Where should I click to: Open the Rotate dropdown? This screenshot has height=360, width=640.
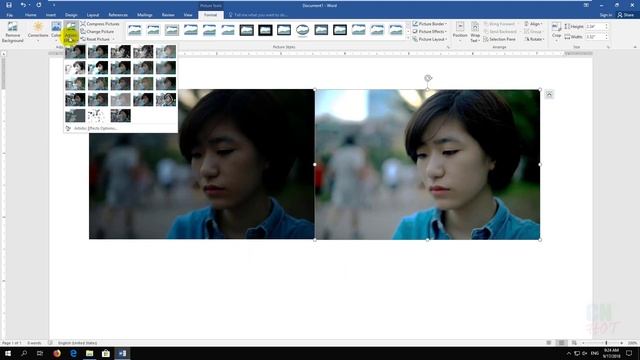[x=534, y=39]
